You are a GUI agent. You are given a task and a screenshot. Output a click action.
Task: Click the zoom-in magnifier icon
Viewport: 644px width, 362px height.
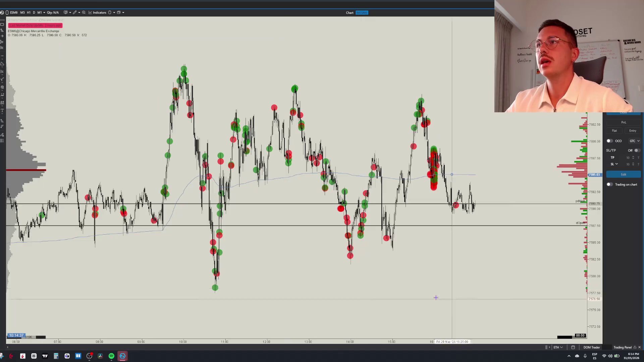click(x=84, y=12)
